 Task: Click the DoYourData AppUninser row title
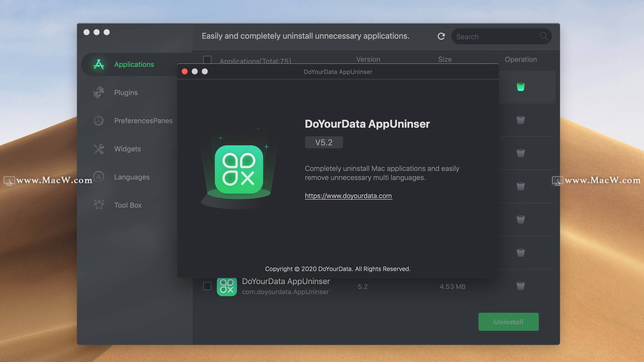pyautogui.click(x=286, y=281)
